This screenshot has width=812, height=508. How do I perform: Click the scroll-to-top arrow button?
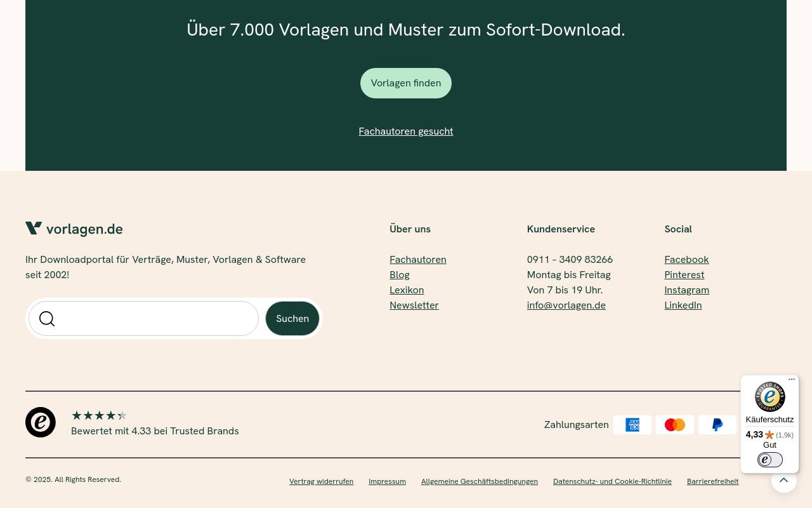[784, 480]
